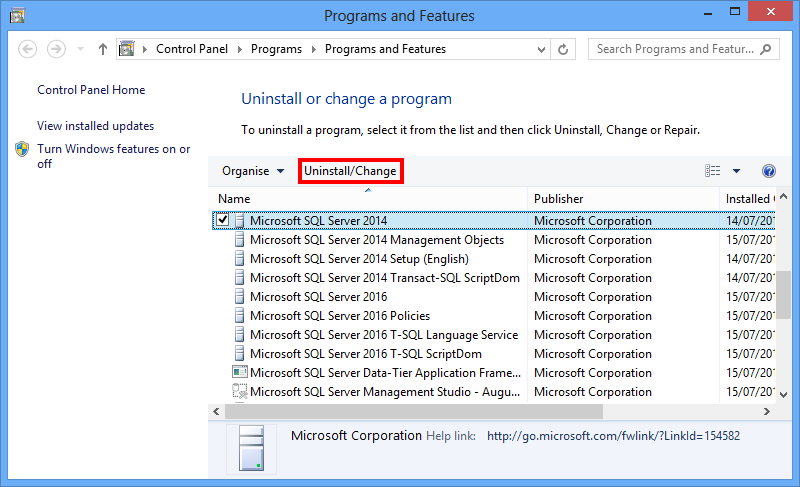Click the horizontal scrollbar left arrow
The height and width of the screenshot is (487, 800).
(216, 411)
